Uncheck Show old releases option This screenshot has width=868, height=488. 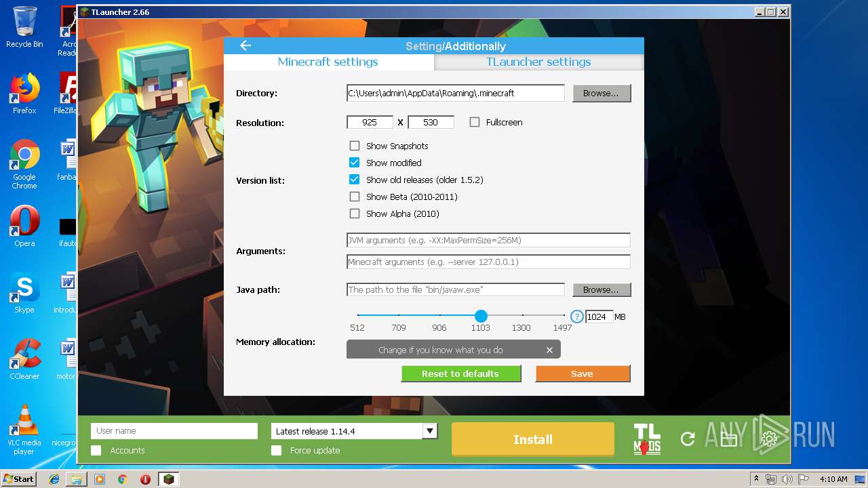[355, 180]
